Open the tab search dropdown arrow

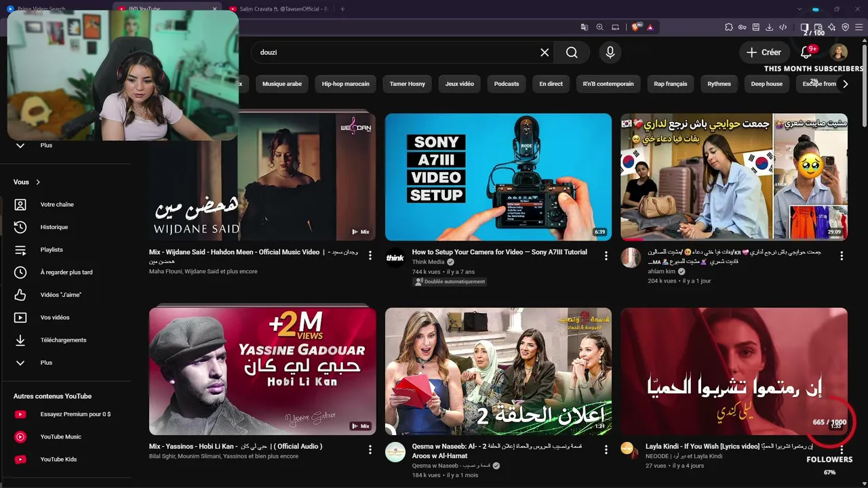[800, 9]
